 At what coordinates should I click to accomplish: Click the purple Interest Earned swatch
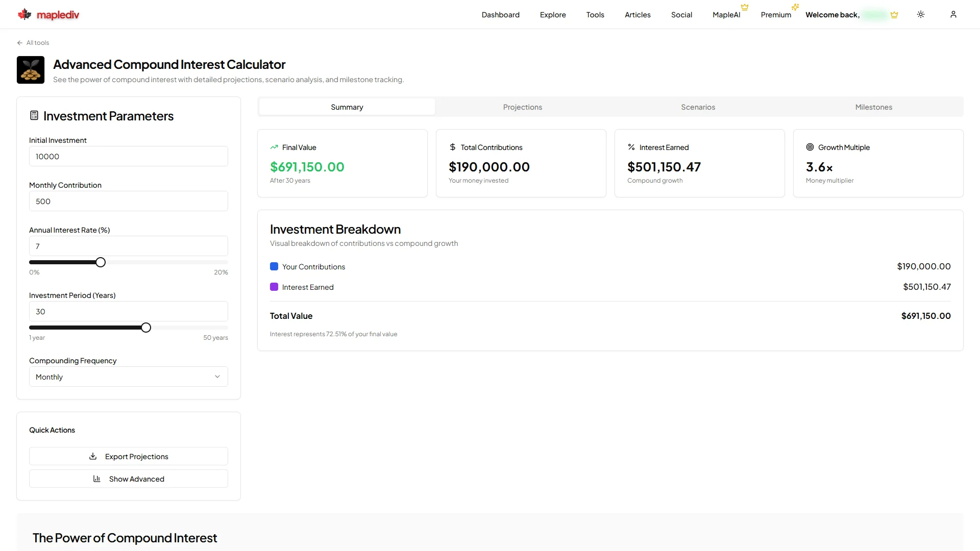coord(274,287)
